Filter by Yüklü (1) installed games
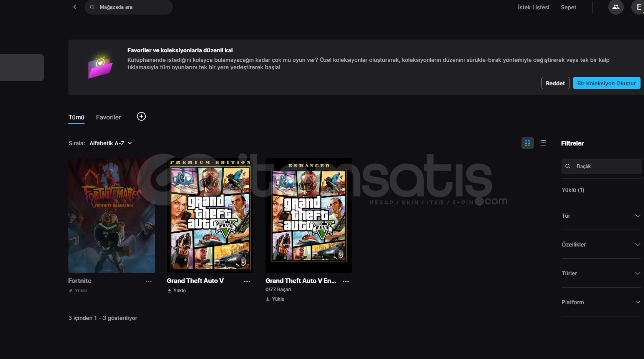The height and width of the screenshot is (359, 644). point(573,190)
